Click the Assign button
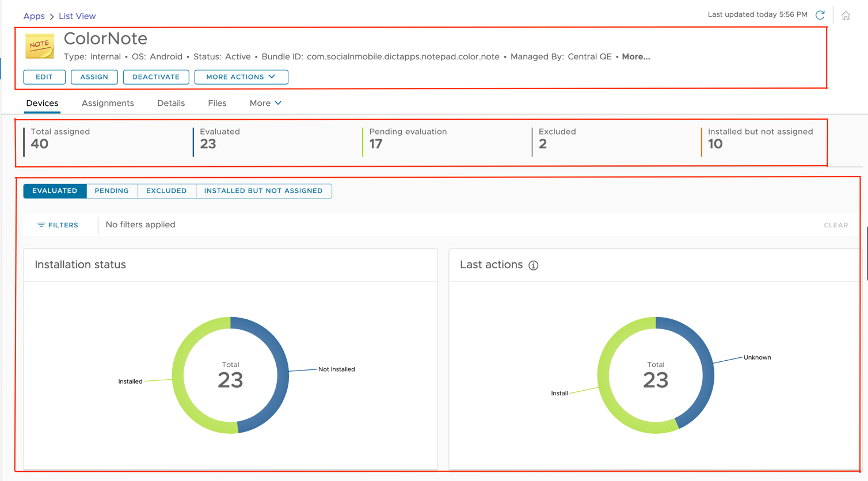The width and height of the screenshot is (868, 481). click(94, 77)
